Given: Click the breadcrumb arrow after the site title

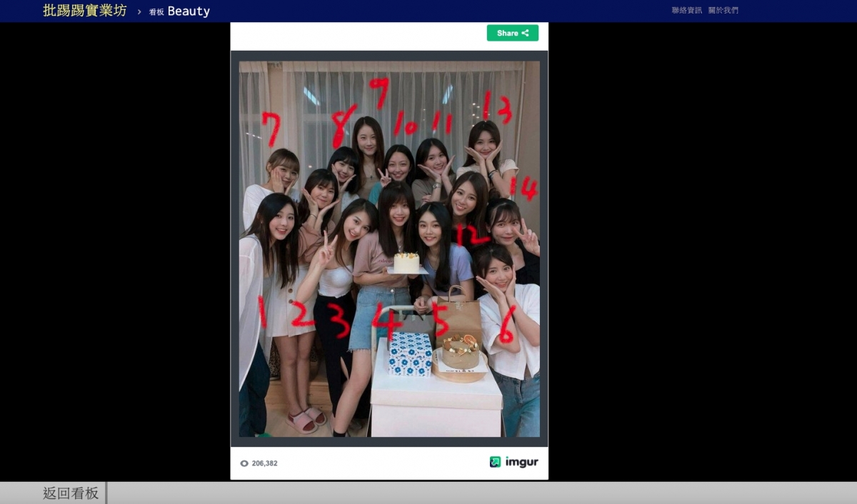Looking at the screenshot, I should point(139,11).
